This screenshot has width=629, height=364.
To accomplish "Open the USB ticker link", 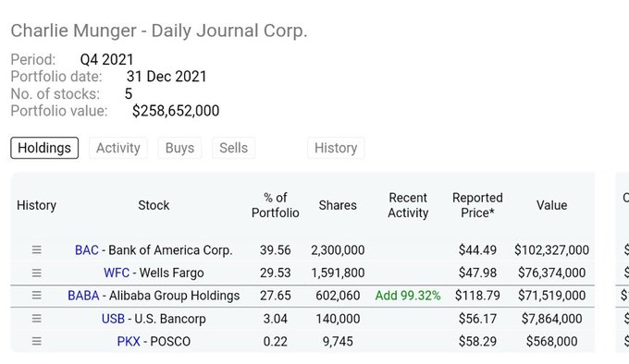I will (113, 319).
